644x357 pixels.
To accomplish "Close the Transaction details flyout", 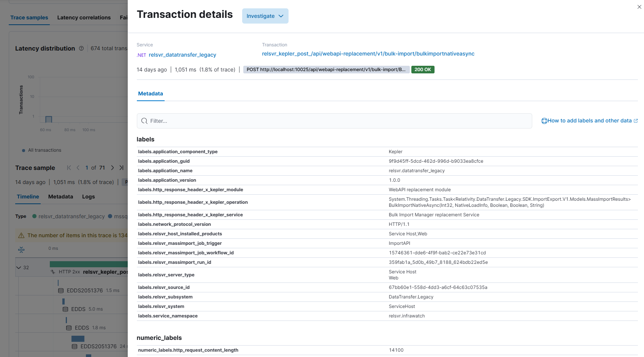I will [x=639, y=7].
